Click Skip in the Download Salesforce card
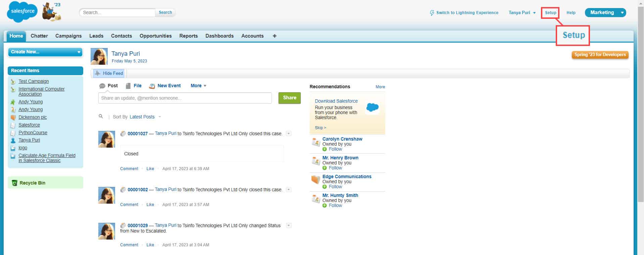The image size is (644, 255). (x=320, y=128)
